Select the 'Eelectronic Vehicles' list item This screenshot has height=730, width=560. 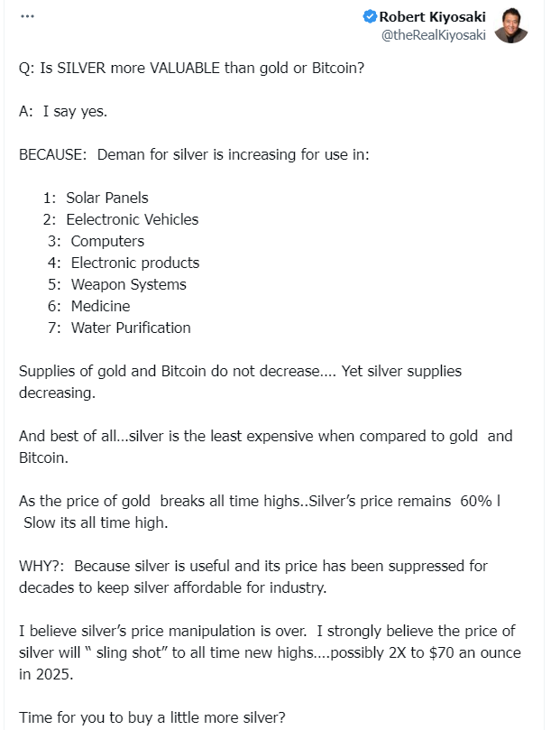pos(132,219)
